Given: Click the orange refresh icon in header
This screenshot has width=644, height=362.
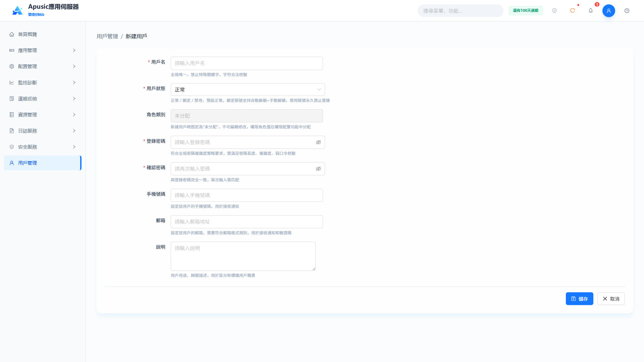Looking at the screenshot, I should pos(573,11).
